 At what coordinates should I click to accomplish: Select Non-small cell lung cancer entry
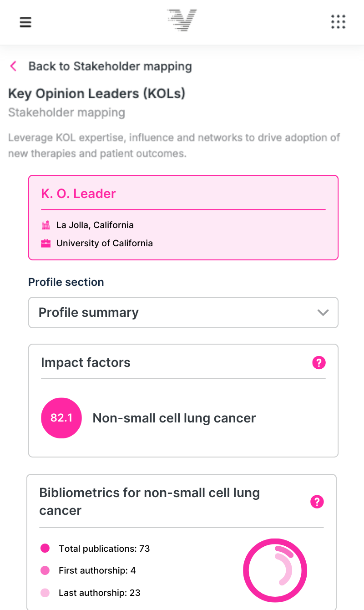[x=174, y=418]
